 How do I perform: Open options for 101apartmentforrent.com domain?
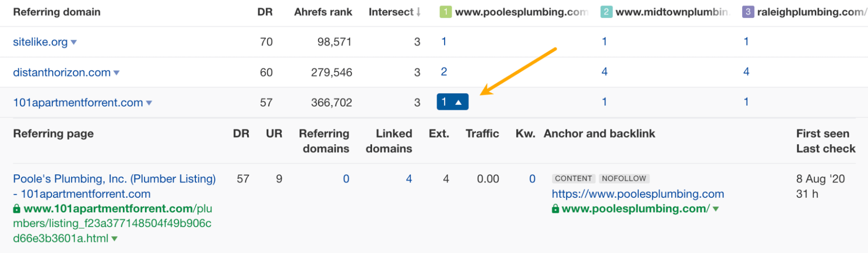click(149, 103)
